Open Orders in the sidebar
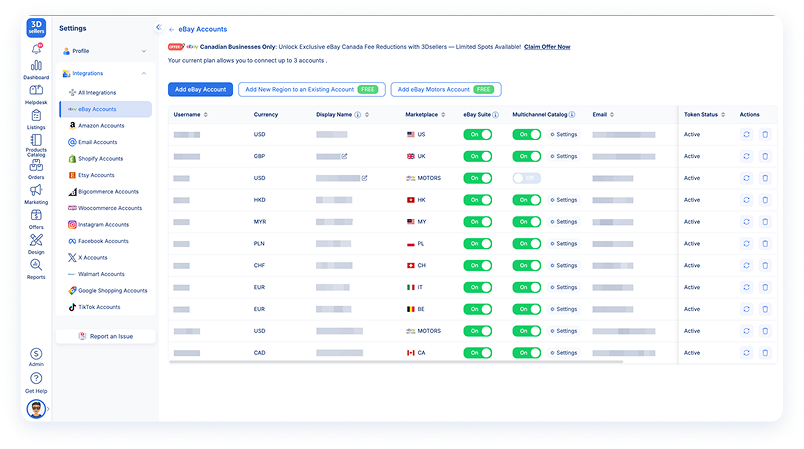The image size is (804, 449). pyautogui.click(x=36, y=170)
